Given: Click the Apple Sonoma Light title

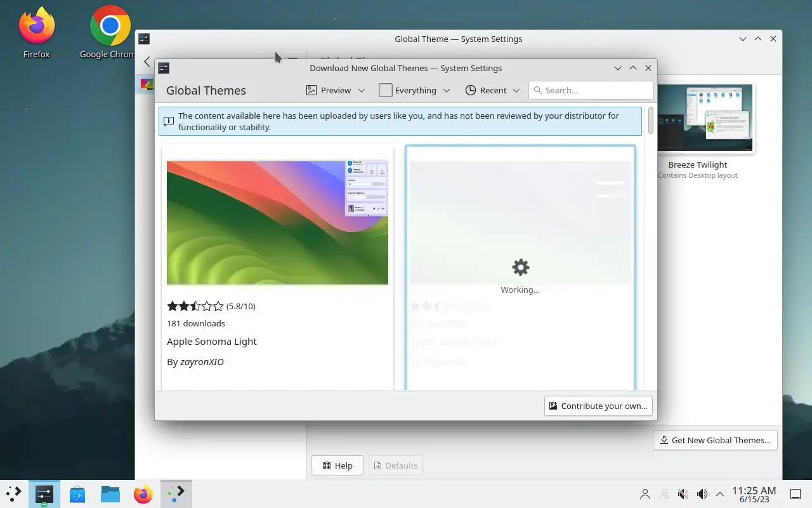Looking at the screenshot, I should coord(212,342).
